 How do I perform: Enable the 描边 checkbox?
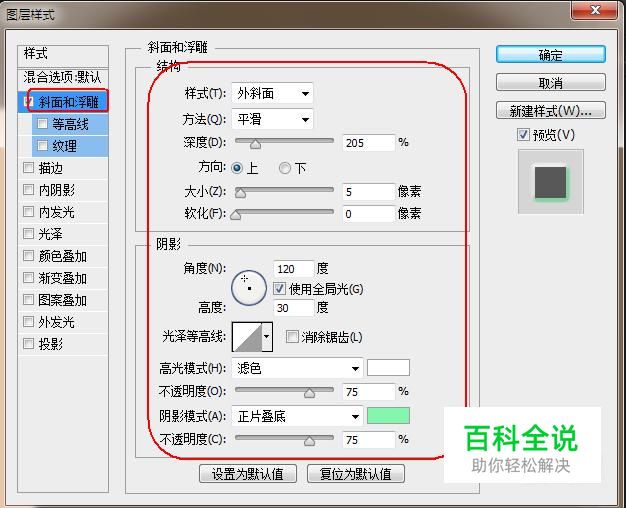[x=28, y=167]
